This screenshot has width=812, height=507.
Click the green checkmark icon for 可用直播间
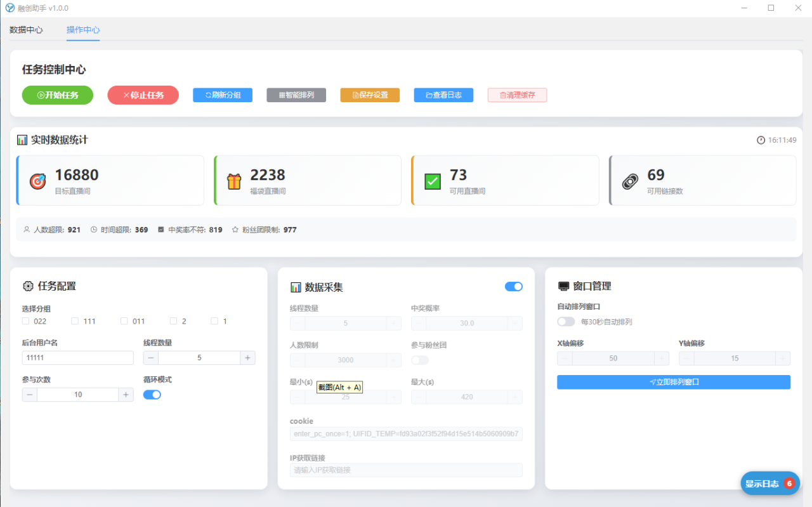click(433, 181)
